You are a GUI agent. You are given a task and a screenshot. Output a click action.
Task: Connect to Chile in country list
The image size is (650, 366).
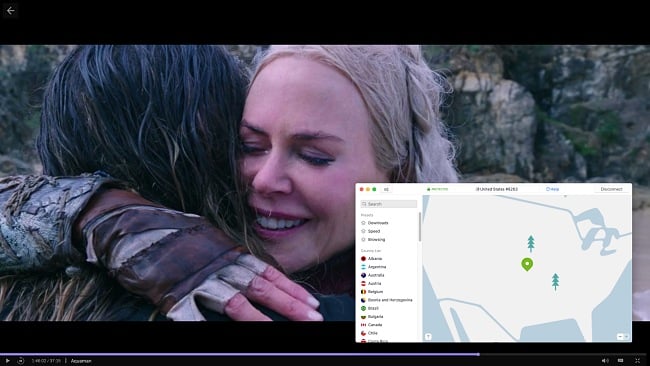tap(373, 333)
